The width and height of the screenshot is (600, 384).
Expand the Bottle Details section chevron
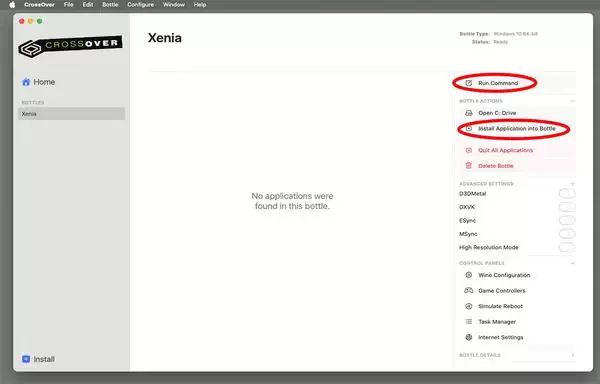(x=572, y=355)
